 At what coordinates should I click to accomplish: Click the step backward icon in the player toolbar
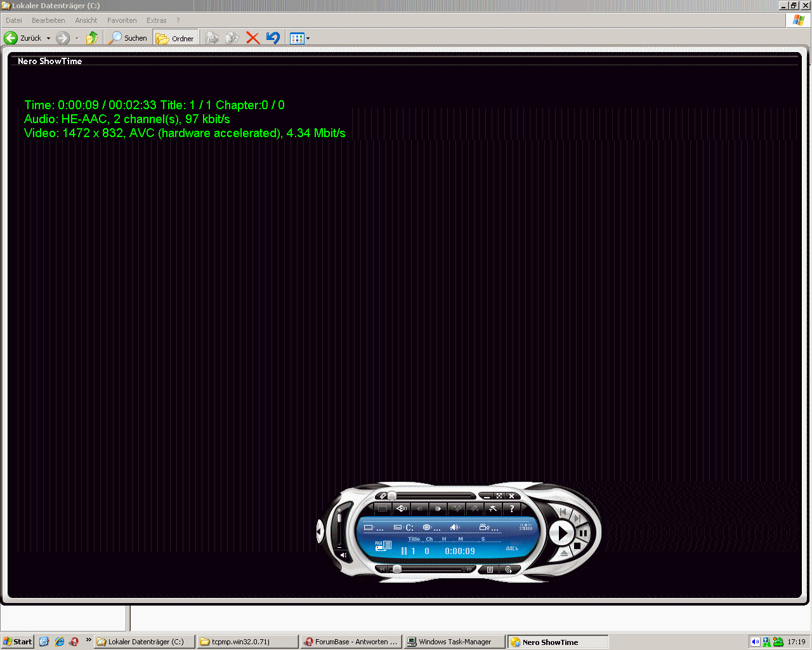coord(419,508)
